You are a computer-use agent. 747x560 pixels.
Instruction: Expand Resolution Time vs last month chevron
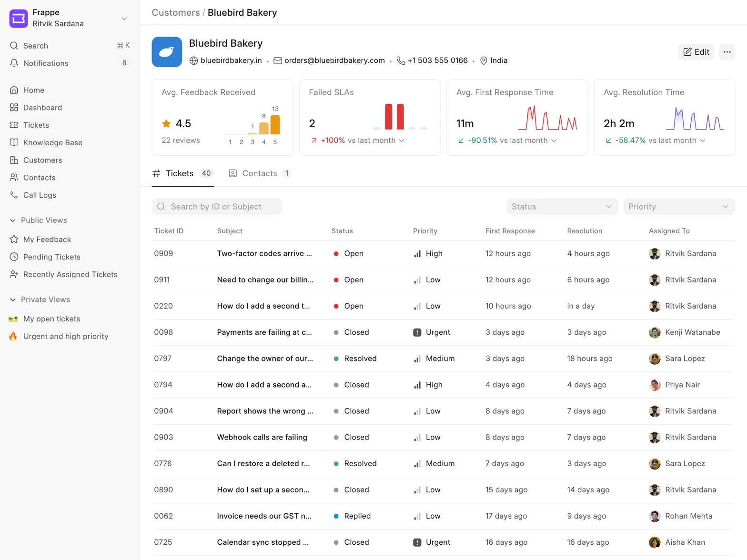(x=703, y=140)
